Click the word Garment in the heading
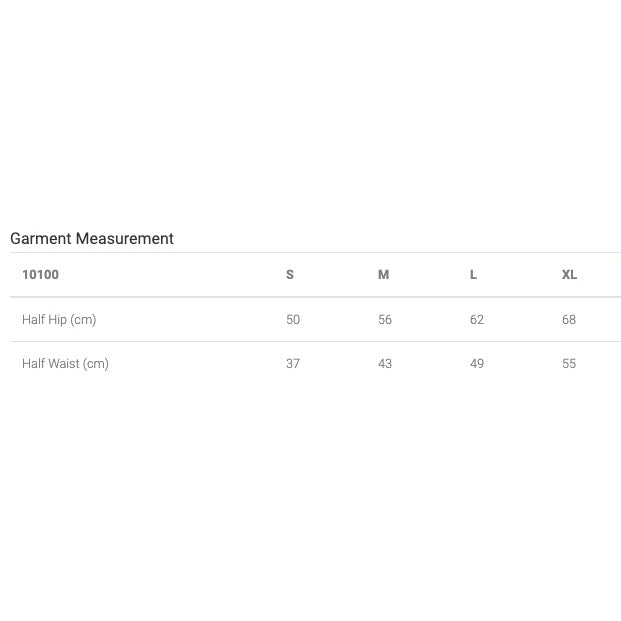621x621 pixels. click(x=41, y=238)
